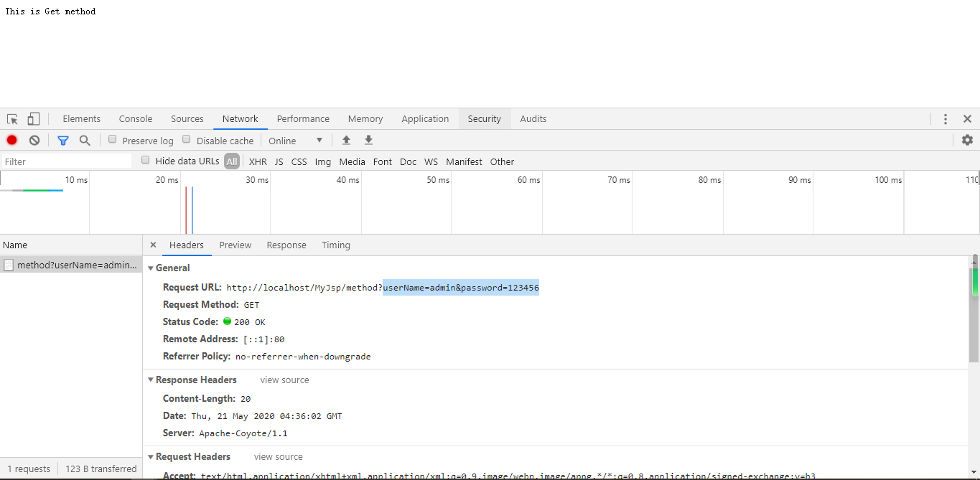Open network settings gear icon
The image size is (980, 480).
click(967, 140)
